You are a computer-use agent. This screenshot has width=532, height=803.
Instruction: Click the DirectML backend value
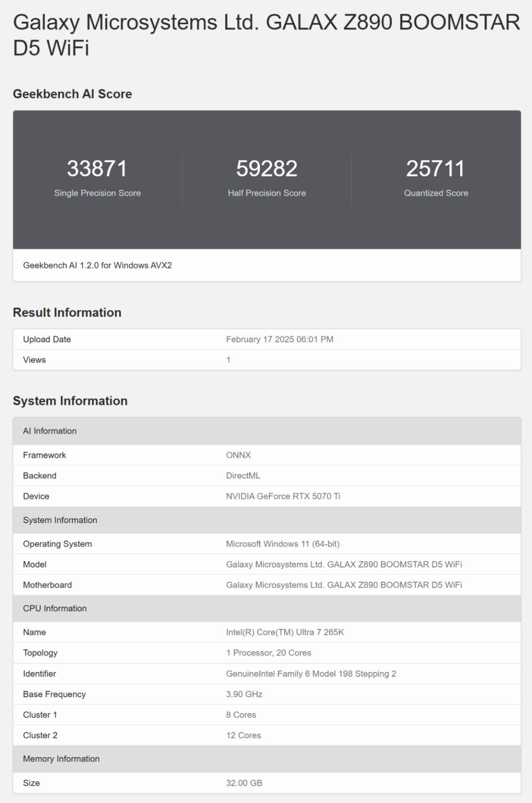tap(243, 476)
